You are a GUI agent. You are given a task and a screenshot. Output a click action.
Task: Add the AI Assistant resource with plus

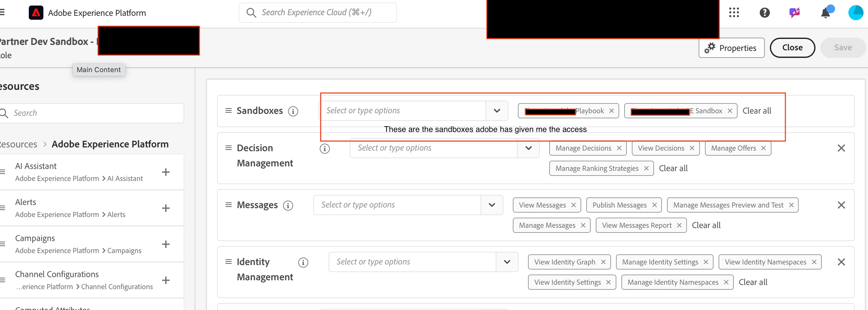pos(166,172)
